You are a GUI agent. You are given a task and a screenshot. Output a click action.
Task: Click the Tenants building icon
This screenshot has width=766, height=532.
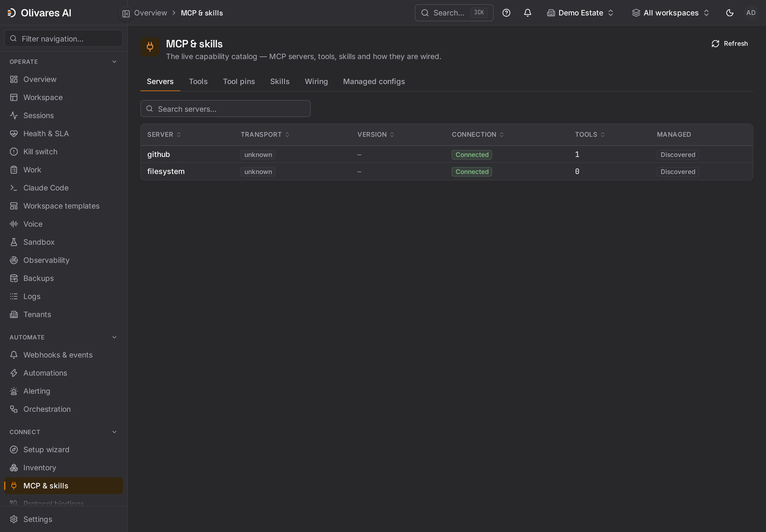coord(14,314)
